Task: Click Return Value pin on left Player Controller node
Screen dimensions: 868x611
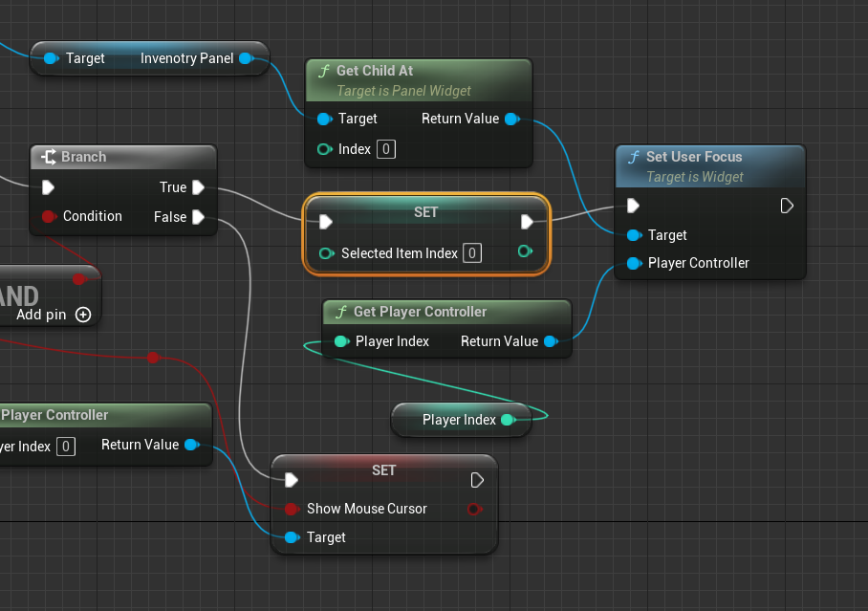Action: pyautogui.click(x=192, y=445)
